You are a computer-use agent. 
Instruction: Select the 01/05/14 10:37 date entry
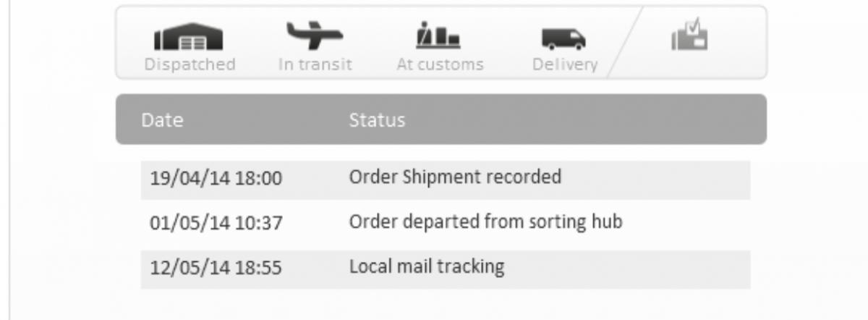216,223
